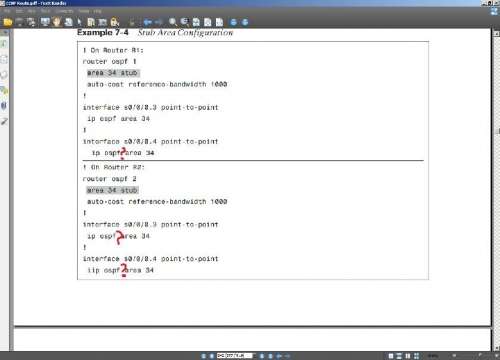The image size is (500, 360).
Task: Click the monitor-shaped toolbar icon
Action: tap(45, 22)
